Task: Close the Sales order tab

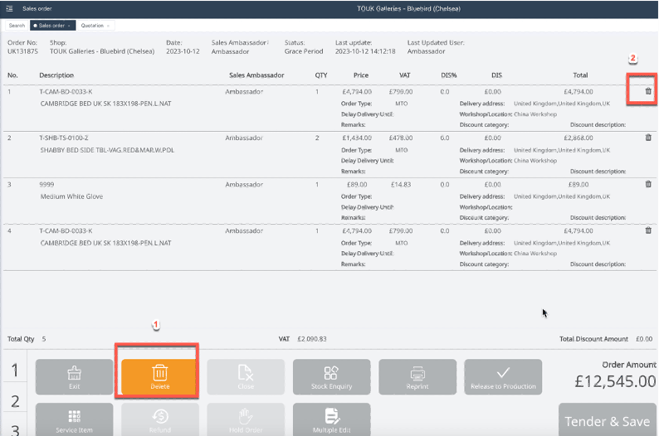Action: pos(70,25)
